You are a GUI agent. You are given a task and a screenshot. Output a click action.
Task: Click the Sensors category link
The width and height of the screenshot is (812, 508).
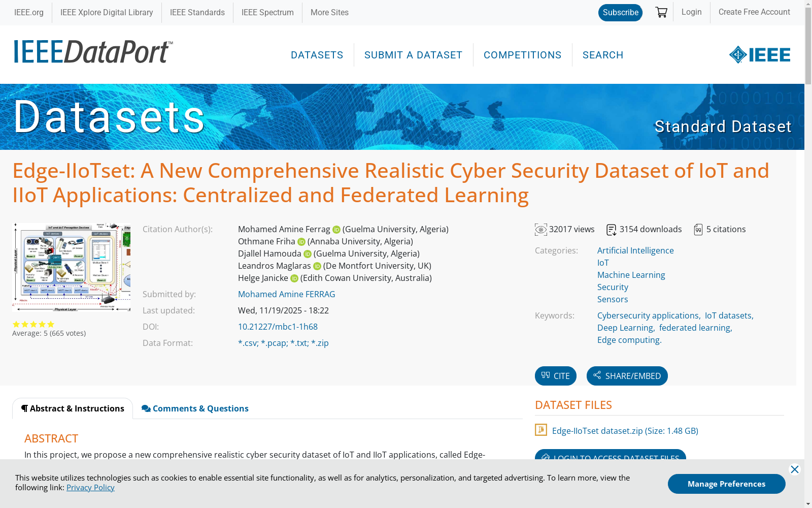pos(613,299)
